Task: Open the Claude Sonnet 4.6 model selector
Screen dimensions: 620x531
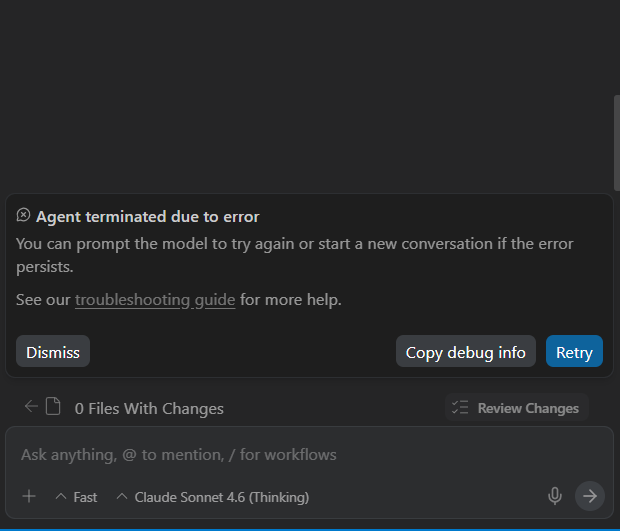Action: 213,497
